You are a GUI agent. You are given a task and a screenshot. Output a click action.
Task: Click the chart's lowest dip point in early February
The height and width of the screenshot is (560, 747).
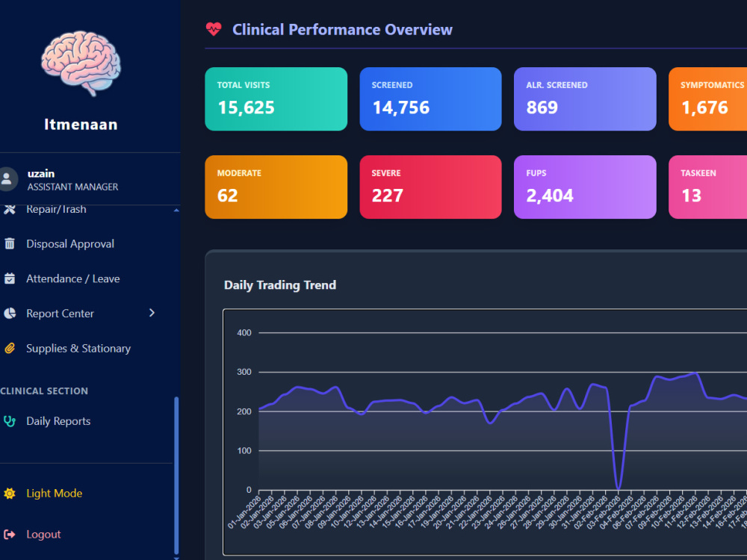pos(619,488)
